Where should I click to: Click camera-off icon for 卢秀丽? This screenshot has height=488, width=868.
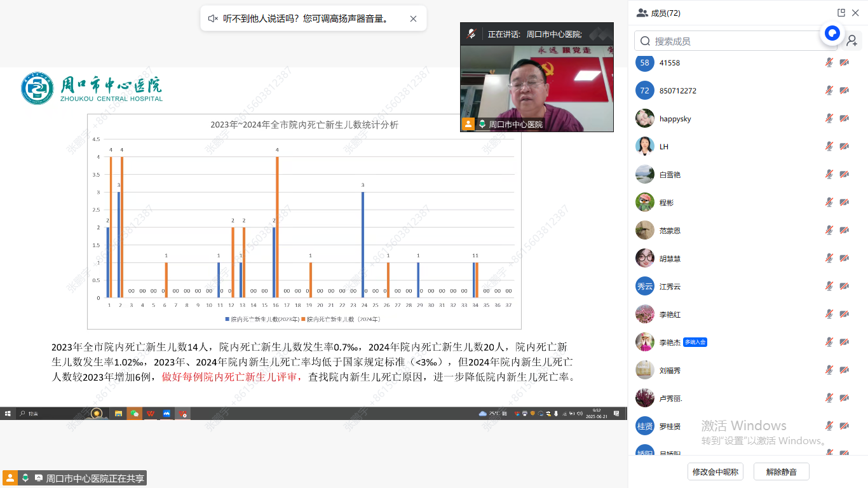(x=844, y=398)
